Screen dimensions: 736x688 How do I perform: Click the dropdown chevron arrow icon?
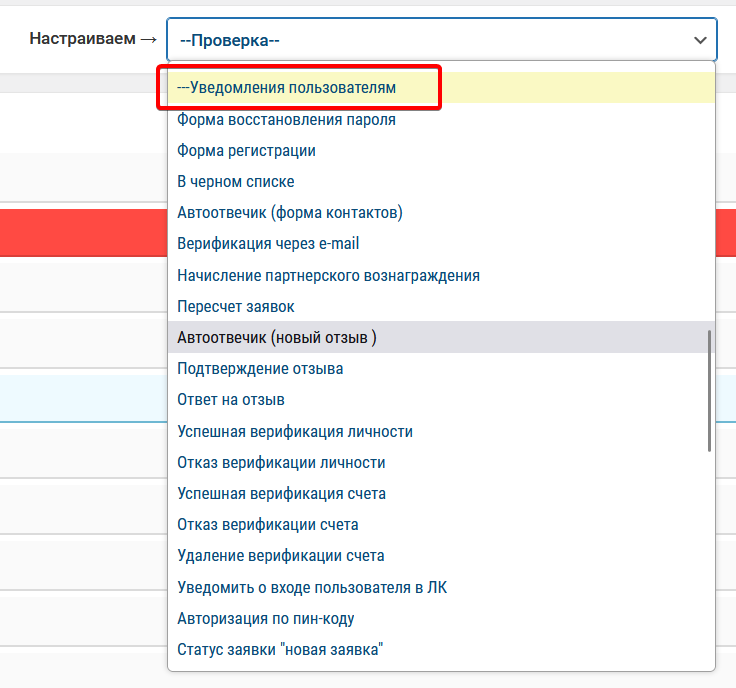pos(699,40)
